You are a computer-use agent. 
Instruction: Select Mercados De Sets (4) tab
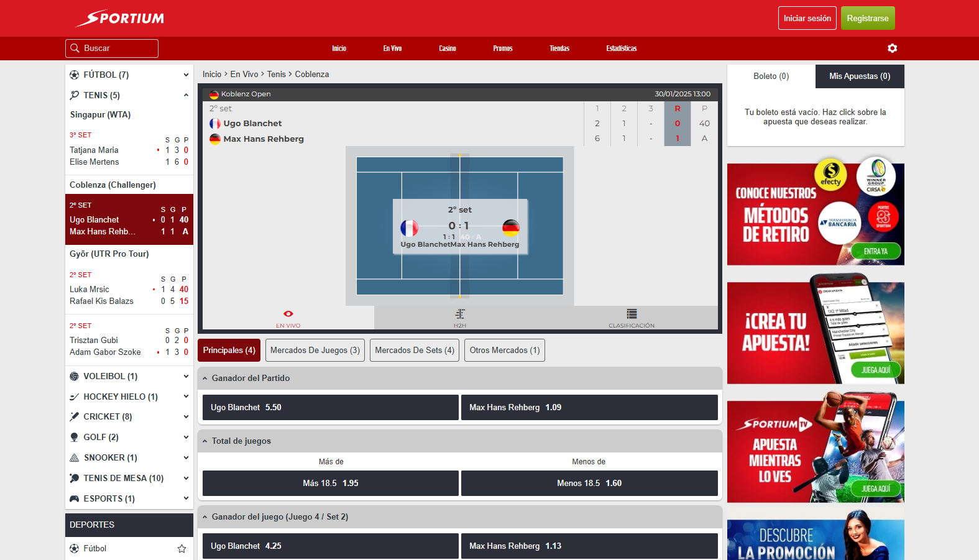tap(415, 350)
